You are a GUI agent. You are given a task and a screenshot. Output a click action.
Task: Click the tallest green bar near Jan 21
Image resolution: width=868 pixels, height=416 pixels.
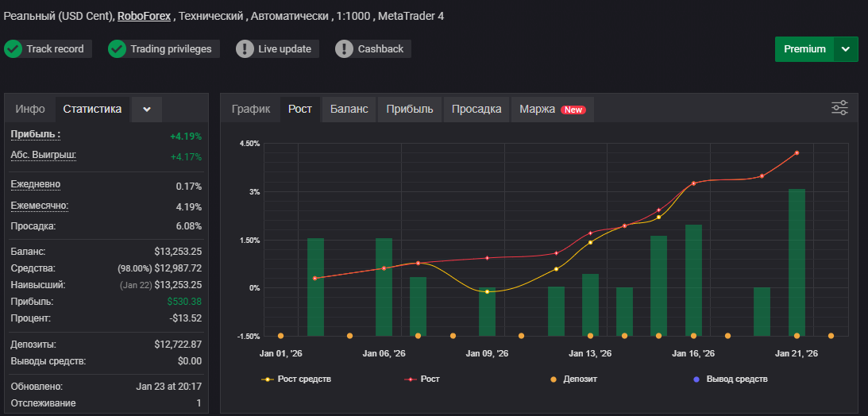tap(797, 262)
